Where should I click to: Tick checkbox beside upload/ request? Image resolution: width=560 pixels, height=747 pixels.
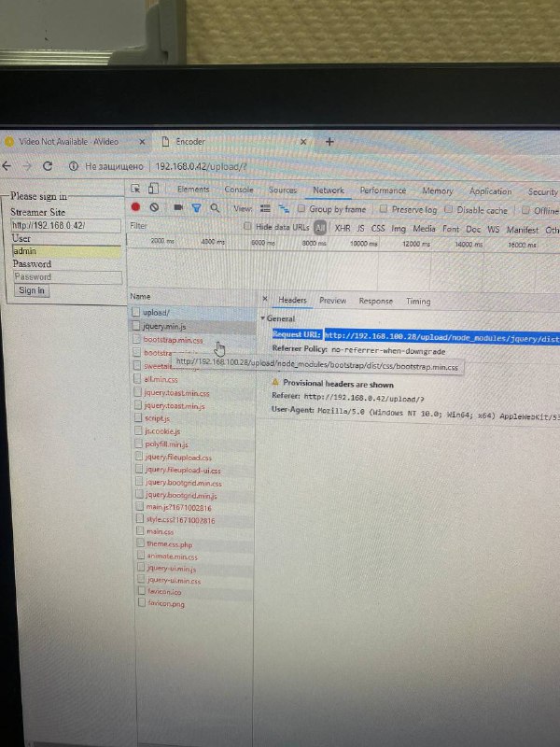click(135, 312)
